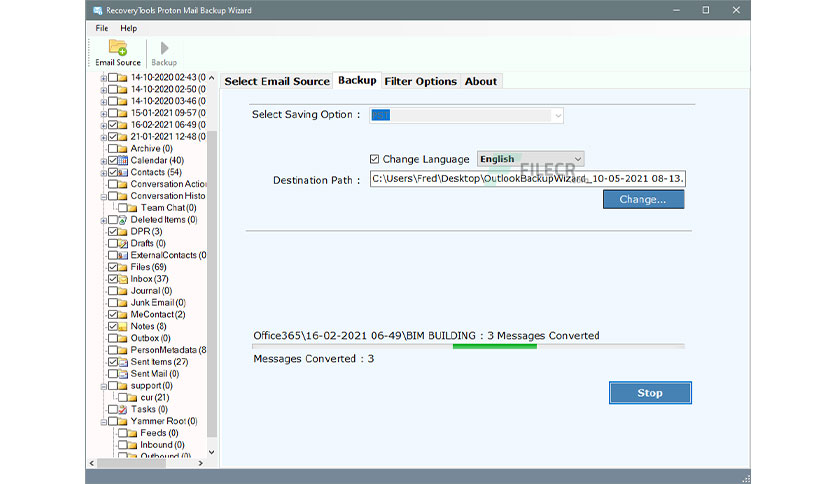Click the Feeds folder icon
The height and width of the screenshot is (484, 836).
(x=133, y=433)
